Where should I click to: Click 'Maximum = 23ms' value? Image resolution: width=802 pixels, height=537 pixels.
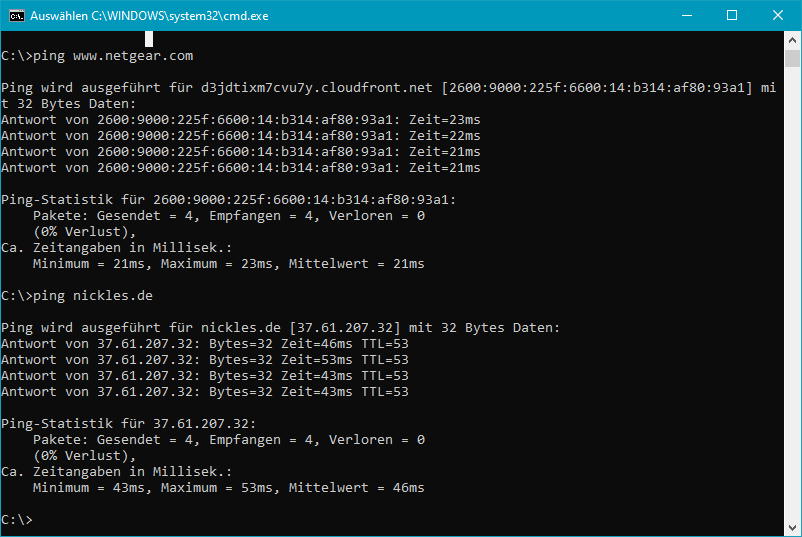click(x=217, y=264)
